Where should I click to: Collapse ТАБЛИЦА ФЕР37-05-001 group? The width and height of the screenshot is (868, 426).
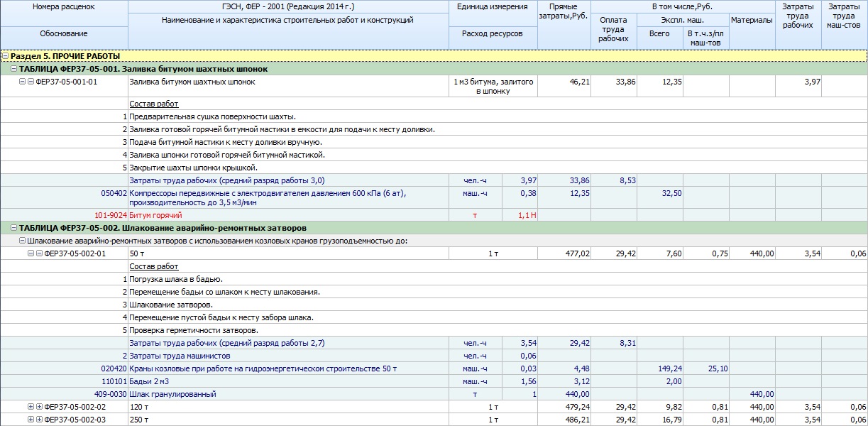click(14, 69)
